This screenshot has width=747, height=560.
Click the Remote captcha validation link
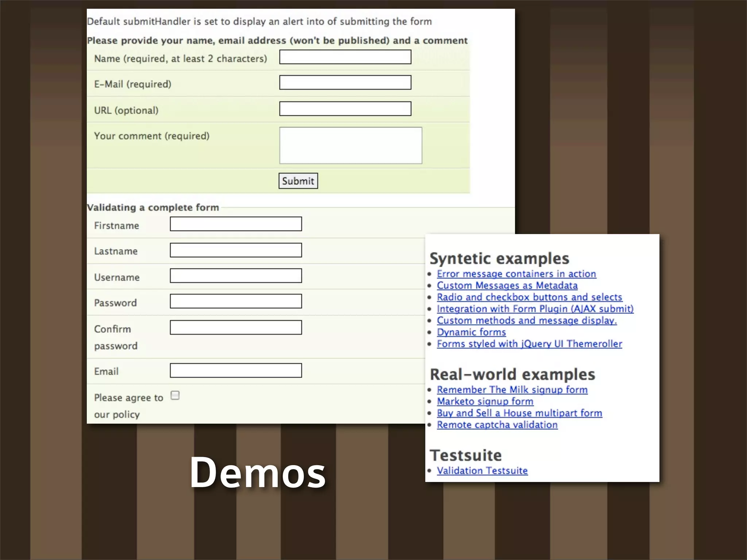coord(497,425)
